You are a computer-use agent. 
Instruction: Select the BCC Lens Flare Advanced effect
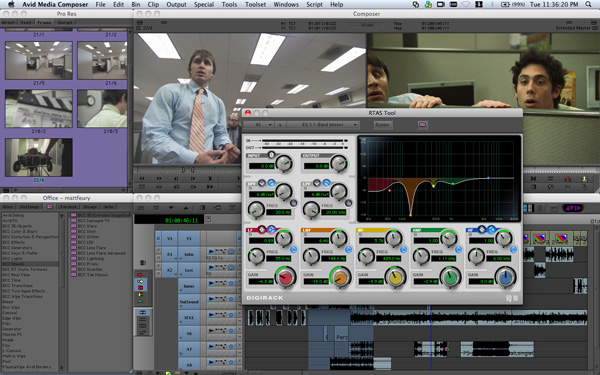[x=101, y=253]
